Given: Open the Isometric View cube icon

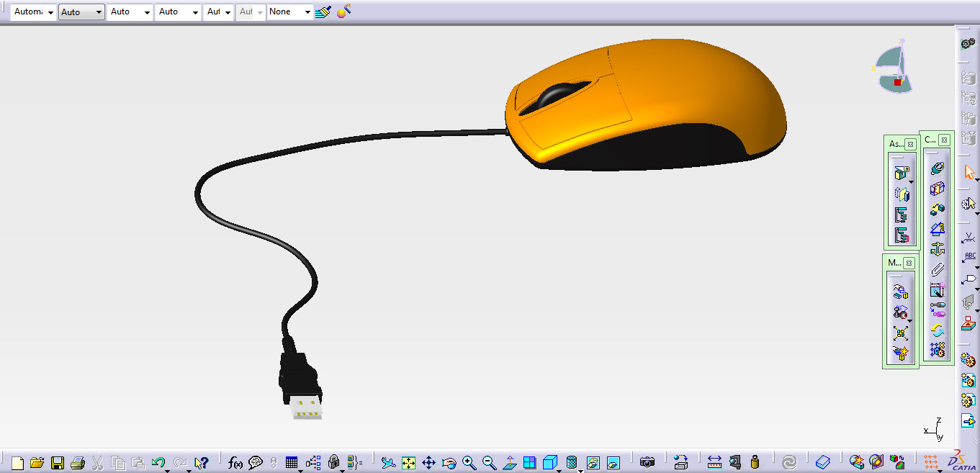Looking at the screenshot, I should (551, 462).
